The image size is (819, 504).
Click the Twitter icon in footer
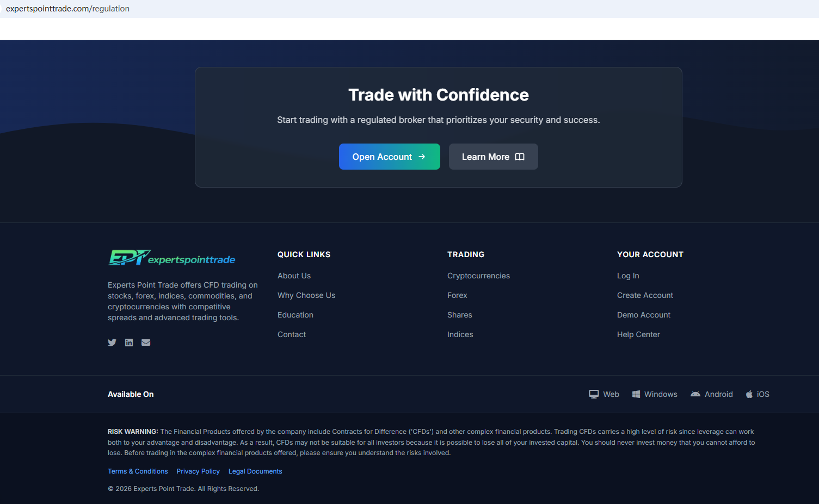pyautogui.click(x=112, y=343)
